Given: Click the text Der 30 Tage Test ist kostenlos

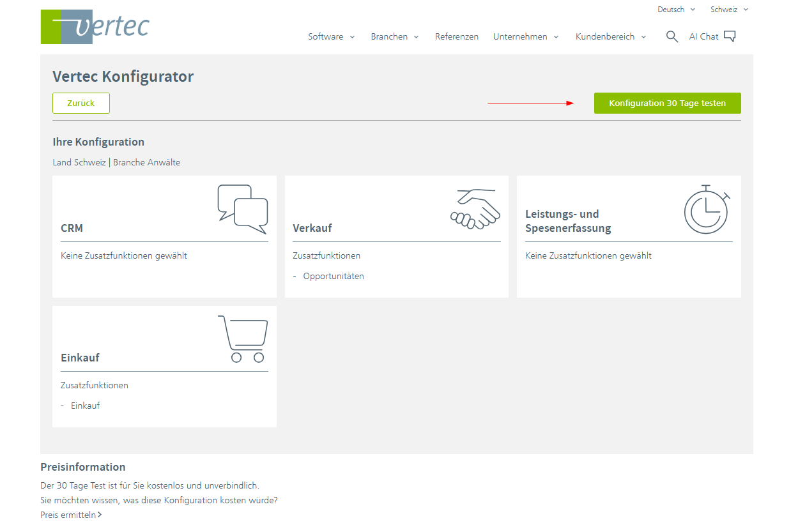Looking at the screenshot, I should pyautogui.click(x=150, y=485).
